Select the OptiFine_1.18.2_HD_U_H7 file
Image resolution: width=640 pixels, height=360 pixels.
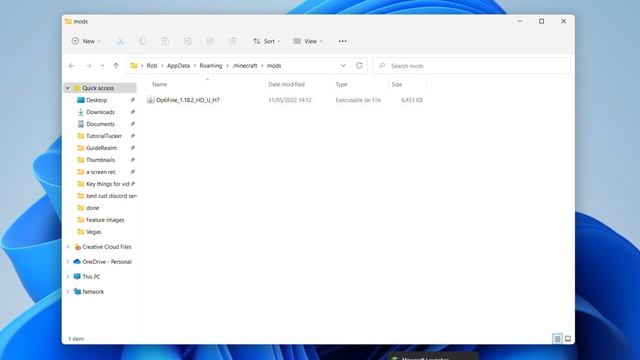188,100
